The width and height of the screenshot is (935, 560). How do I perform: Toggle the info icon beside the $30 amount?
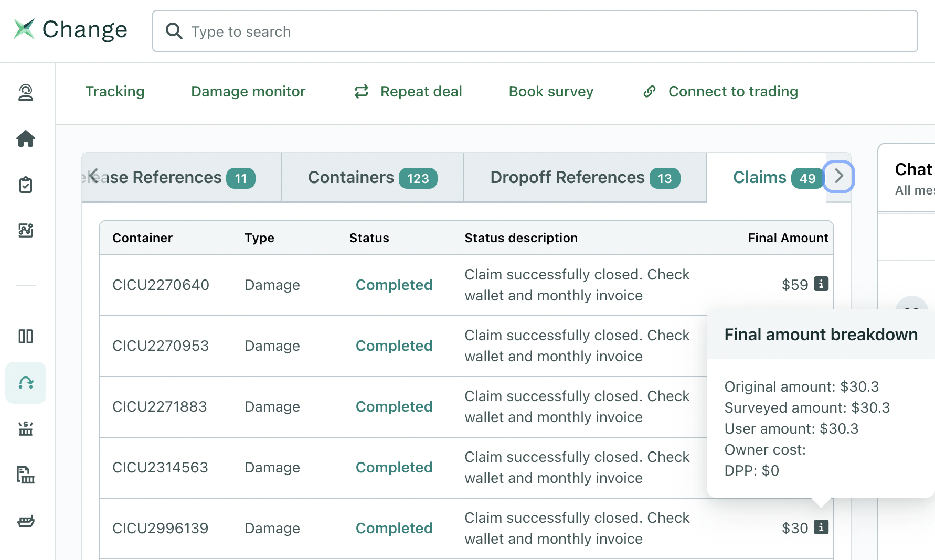pyautogui.click(x=821, y=527)
